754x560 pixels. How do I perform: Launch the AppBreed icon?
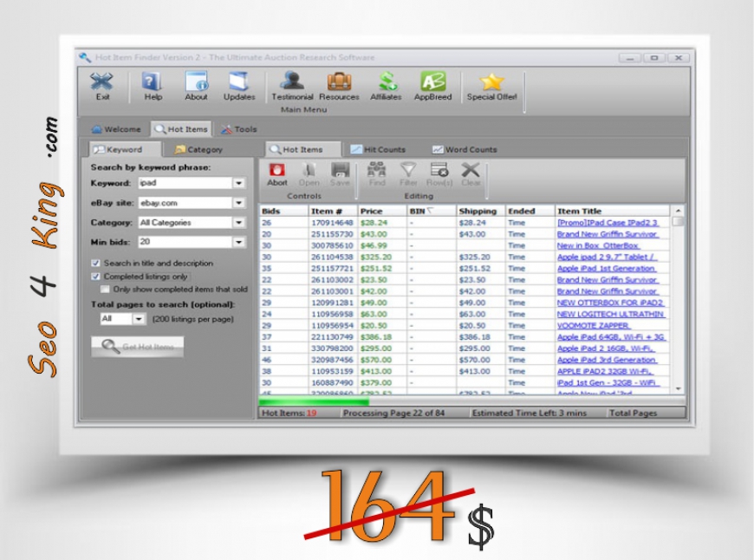click(x=432, y=81)
